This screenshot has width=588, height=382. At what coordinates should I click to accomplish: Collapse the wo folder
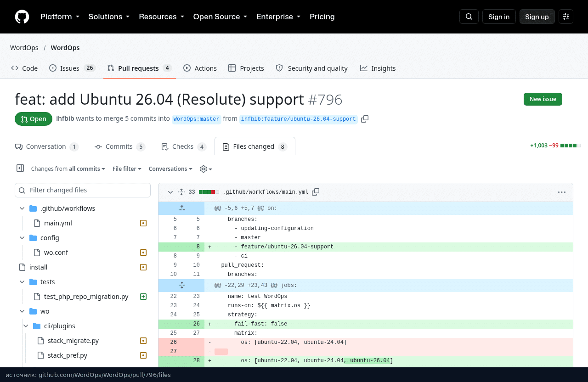(22, 311)
